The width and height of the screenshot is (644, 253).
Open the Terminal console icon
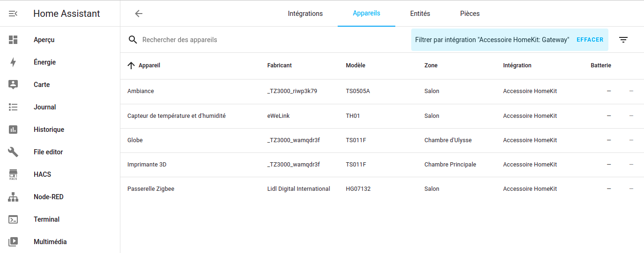click(x=13, y=219)
